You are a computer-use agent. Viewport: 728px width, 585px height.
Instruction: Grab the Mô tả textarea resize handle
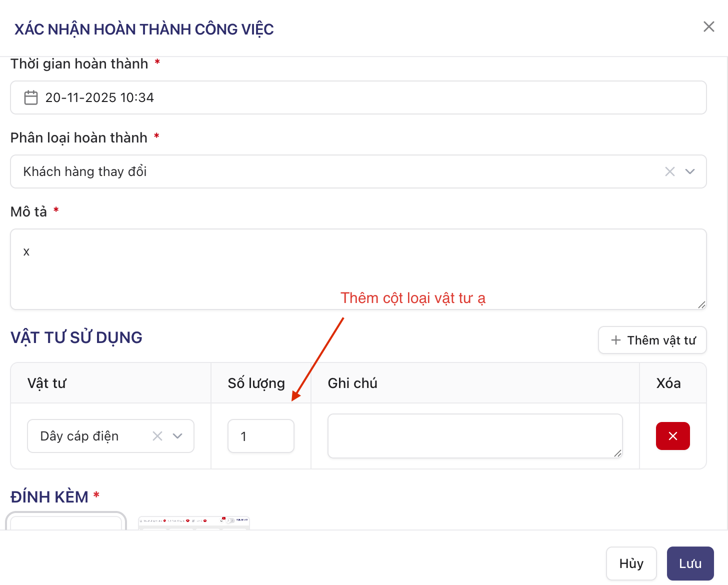(x=701, y=304)
